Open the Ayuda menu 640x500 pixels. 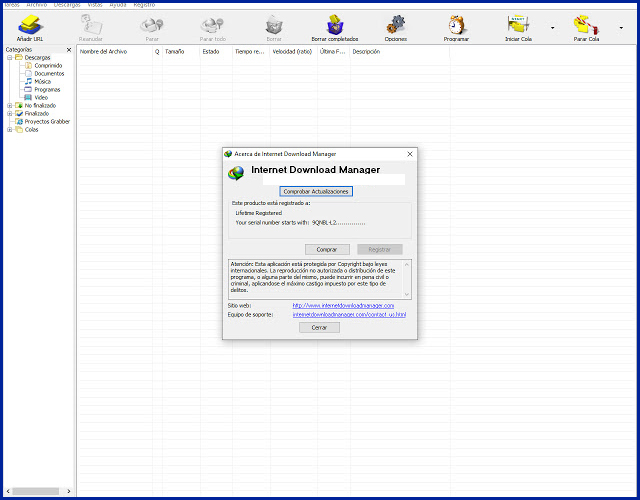click(x=118, y=5)
